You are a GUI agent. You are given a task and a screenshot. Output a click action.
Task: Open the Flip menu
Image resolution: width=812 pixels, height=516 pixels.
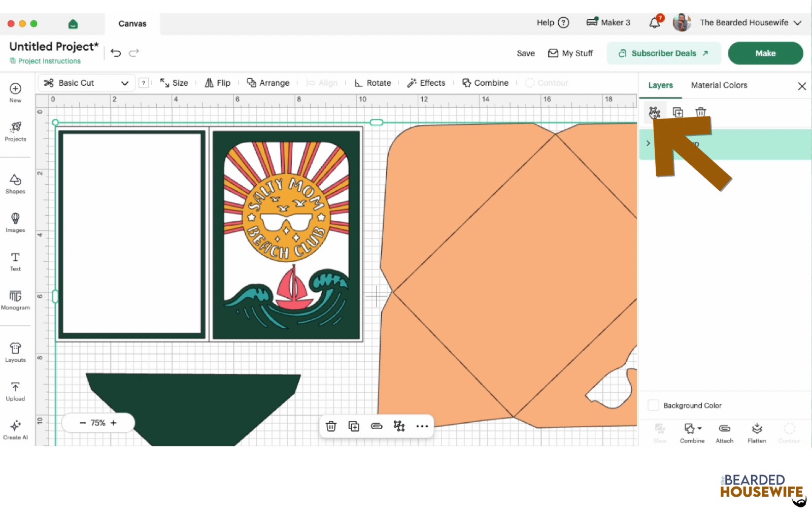217,83
